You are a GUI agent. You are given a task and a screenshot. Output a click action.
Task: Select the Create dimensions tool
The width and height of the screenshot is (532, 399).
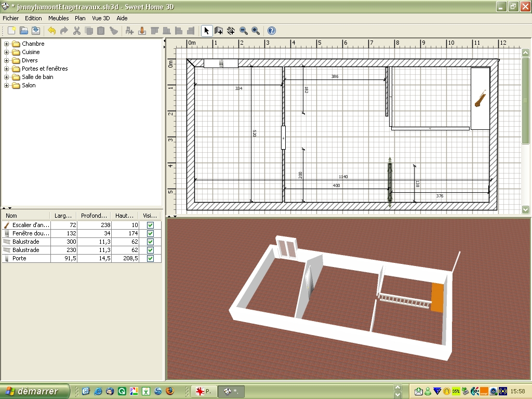231,31
